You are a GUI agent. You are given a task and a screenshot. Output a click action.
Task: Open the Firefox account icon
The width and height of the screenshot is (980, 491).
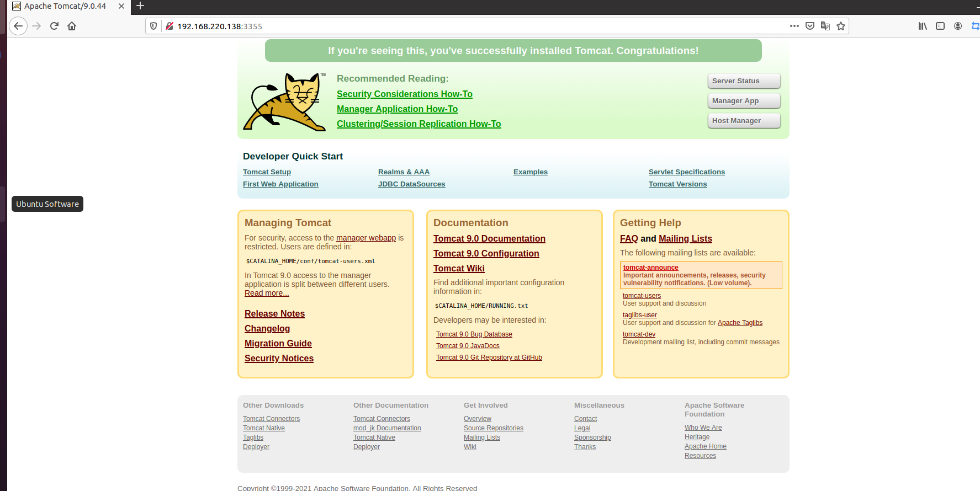click(x=958, y=26)
